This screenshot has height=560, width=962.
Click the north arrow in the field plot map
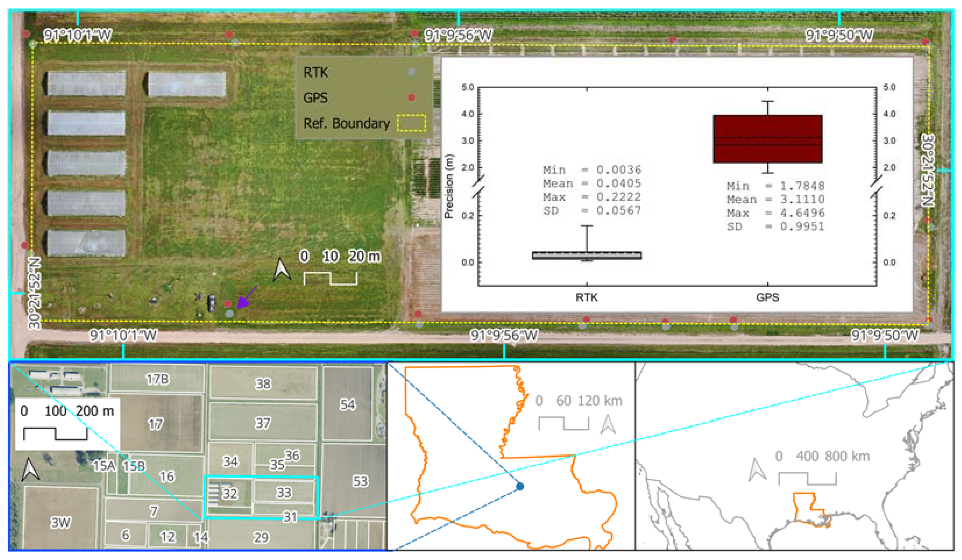30,470
